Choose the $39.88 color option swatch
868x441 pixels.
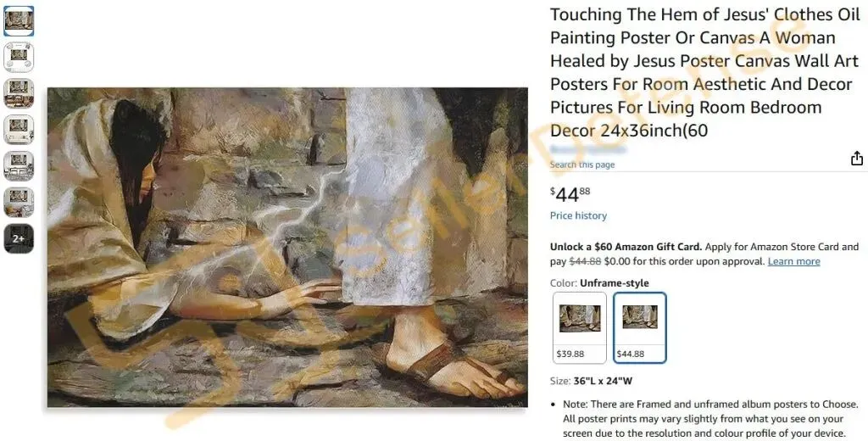[580, 328]
